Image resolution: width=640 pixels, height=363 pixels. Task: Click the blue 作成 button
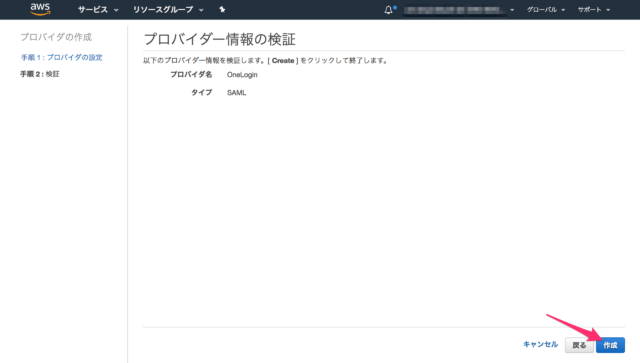(610, 345)
